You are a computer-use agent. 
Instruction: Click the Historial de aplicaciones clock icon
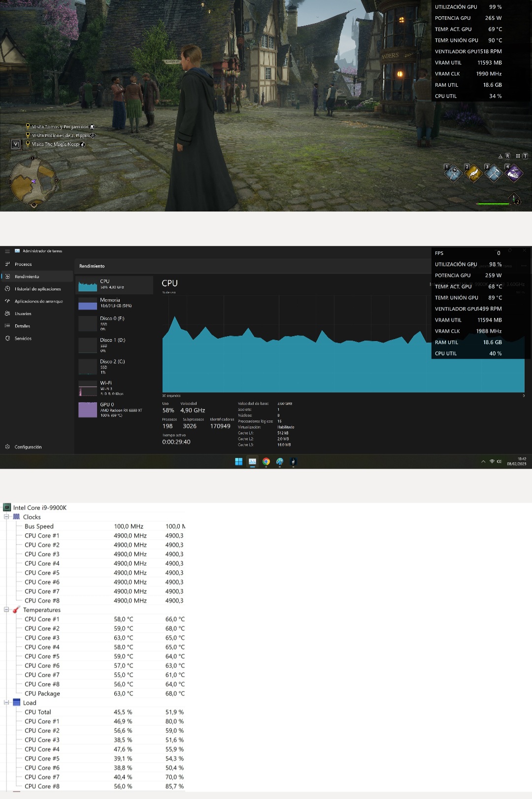[7, 289]
